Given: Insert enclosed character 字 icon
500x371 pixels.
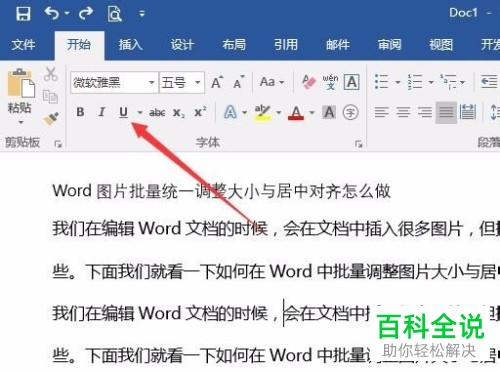Looking at the screenshot, I should pyautogui.click(x=350, y=112).
